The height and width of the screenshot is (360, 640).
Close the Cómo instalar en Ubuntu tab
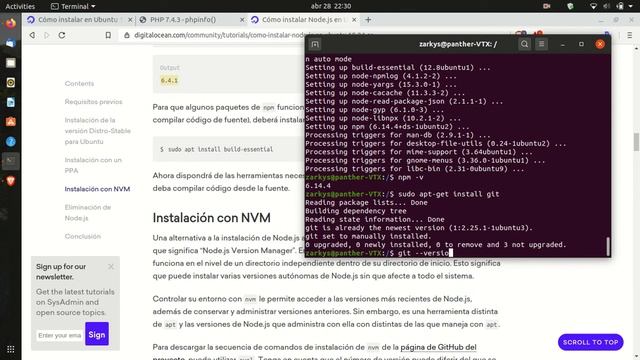point(130,20)
